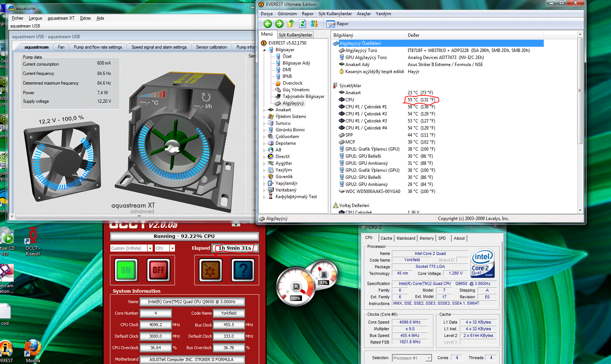Open Langue menu in aquasuite
611x364 pixels.
pos(35,18)
